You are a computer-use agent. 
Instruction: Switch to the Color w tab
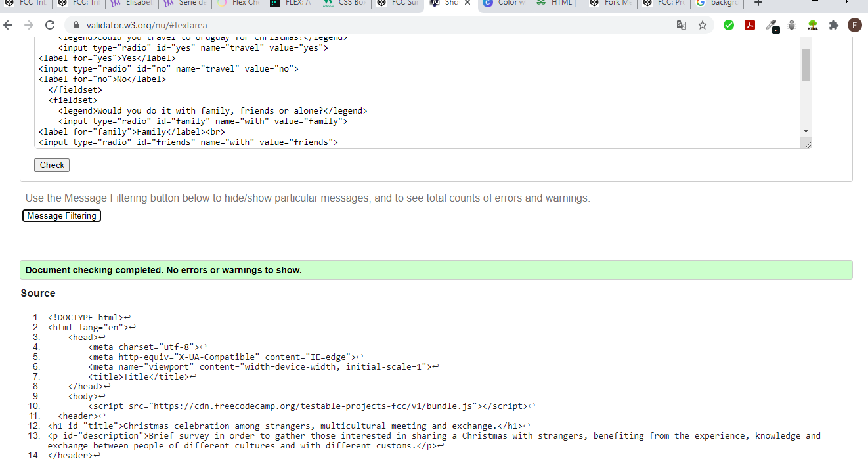[504, 3]
